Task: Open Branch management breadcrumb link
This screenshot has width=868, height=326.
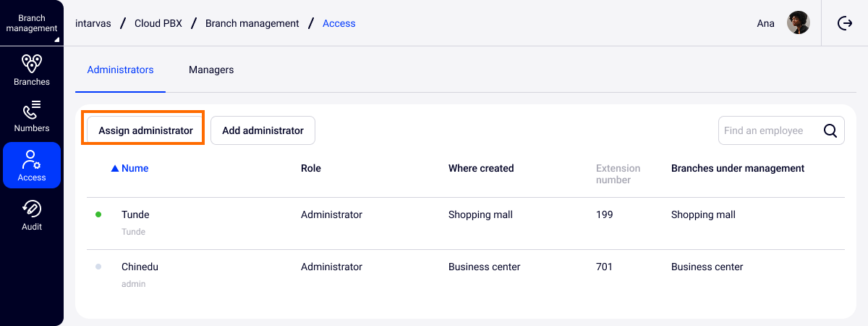Action: pyautogui.click(x=252, y=23)
